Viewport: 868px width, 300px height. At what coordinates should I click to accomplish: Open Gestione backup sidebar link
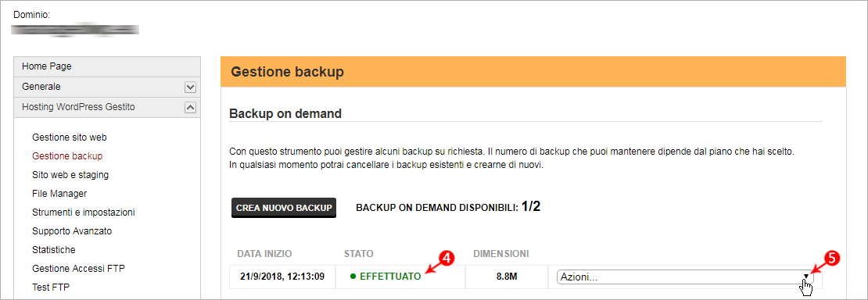67,155
